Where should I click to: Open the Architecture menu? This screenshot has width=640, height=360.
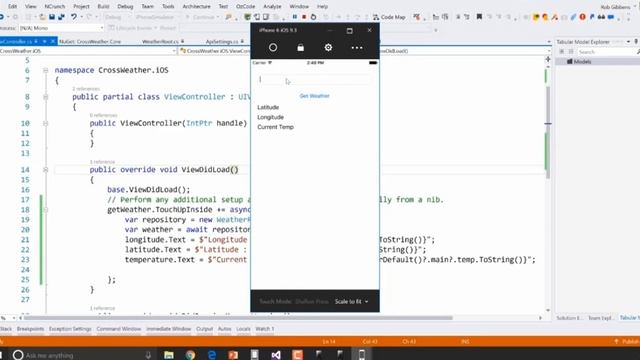tap(196, 7)
